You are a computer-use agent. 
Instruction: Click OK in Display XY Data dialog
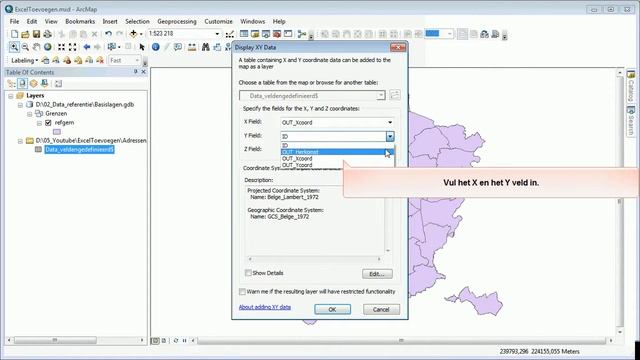coord(332,309)
